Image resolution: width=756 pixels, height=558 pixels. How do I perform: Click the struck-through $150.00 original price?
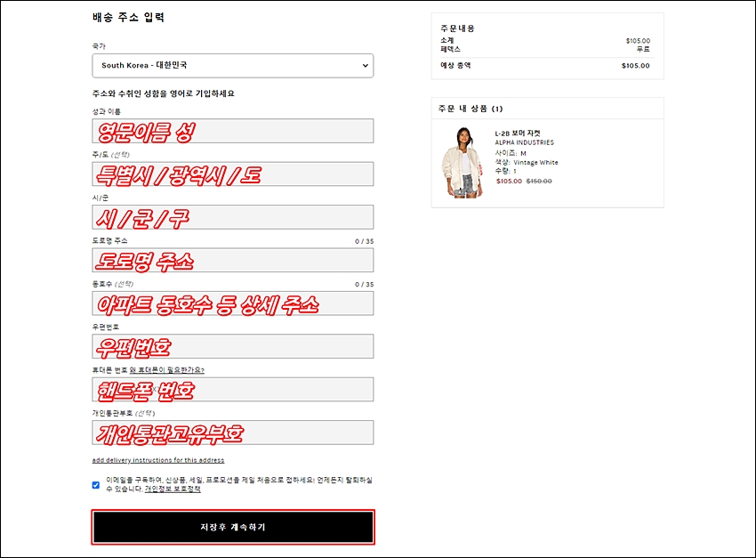click(539, 182)
